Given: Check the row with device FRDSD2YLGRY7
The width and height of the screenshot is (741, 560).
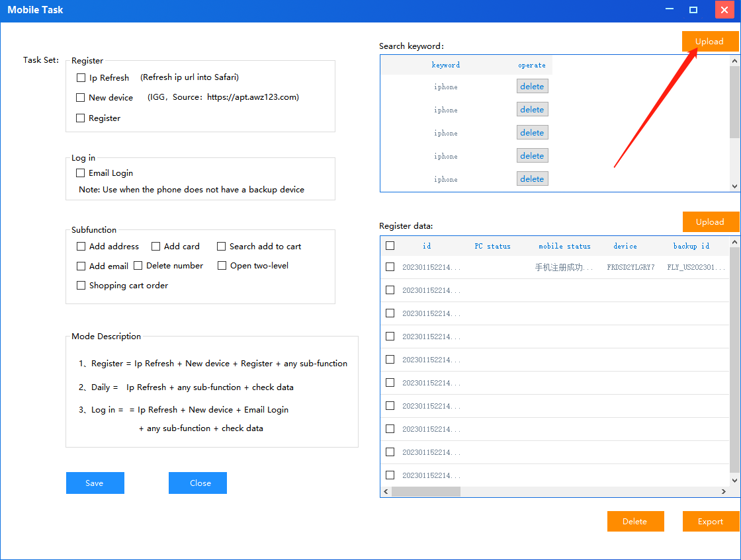Looking at the screenshot, I should (390, 267).
